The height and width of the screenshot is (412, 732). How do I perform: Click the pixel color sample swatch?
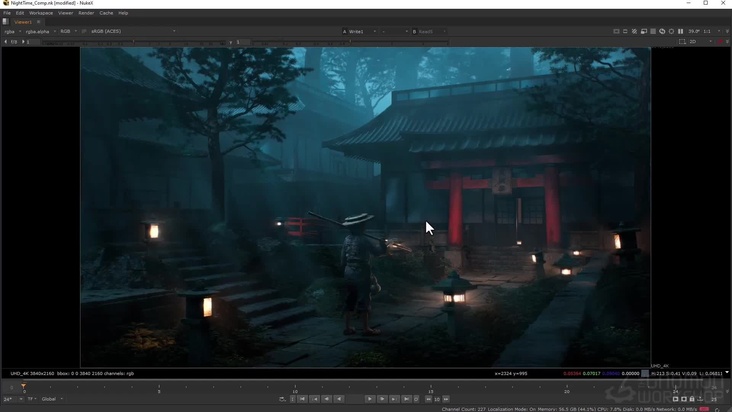[x=645, y=373]
